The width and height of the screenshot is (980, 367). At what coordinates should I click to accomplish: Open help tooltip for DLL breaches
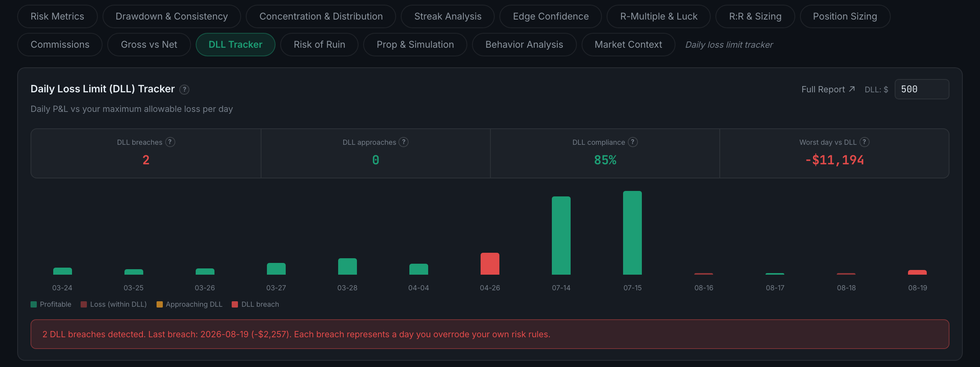click(x=170, y=142)
